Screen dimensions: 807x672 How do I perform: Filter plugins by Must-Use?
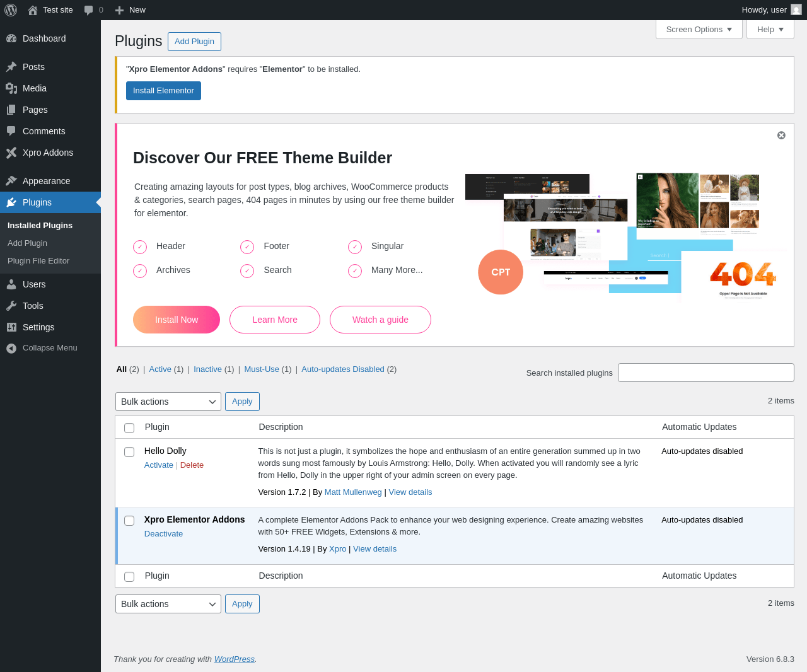[x=262, y=369]
